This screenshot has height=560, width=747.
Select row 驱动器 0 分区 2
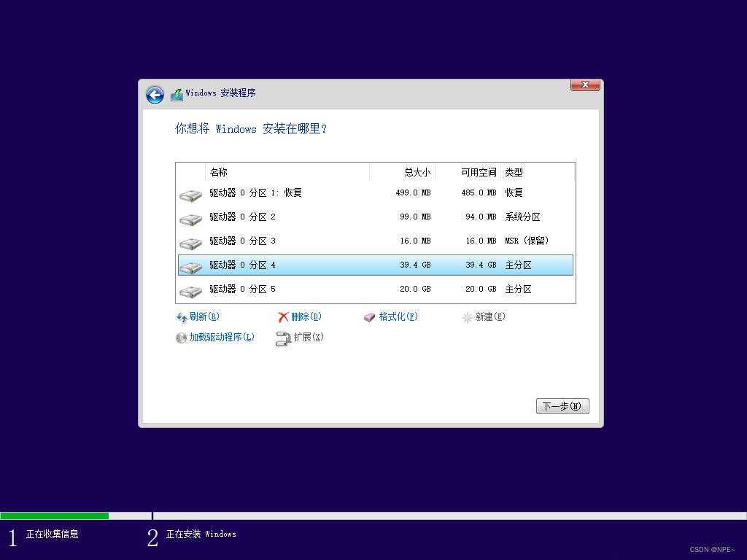pos(376,217)
